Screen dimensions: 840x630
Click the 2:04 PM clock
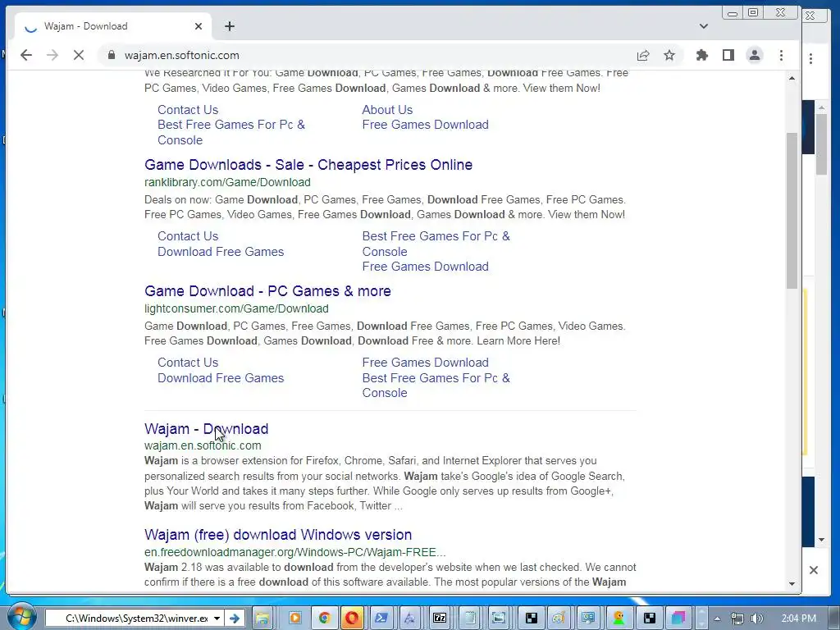799,619
